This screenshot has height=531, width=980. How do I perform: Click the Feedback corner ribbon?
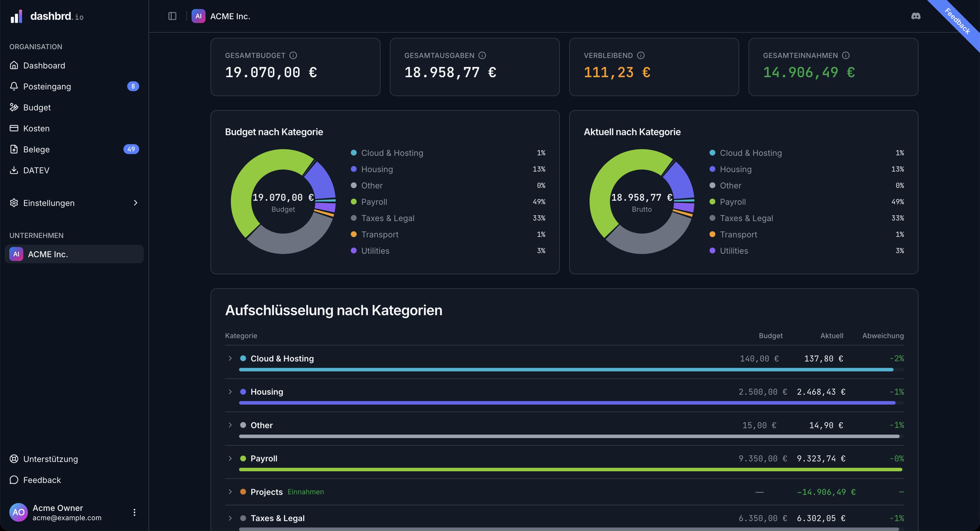point(957,22)
